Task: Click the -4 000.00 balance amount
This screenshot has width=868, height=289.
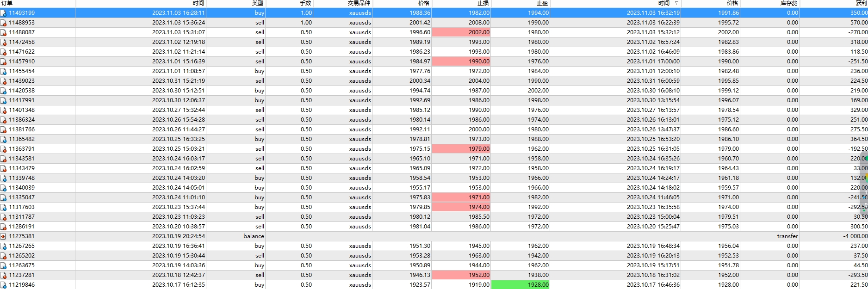Action: [x=855, y=236]
